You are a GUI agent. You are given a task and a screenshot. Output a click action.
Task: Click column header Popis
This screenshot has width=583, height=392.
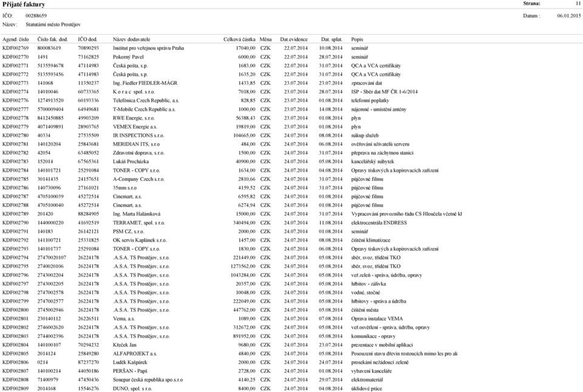[357, 39]
